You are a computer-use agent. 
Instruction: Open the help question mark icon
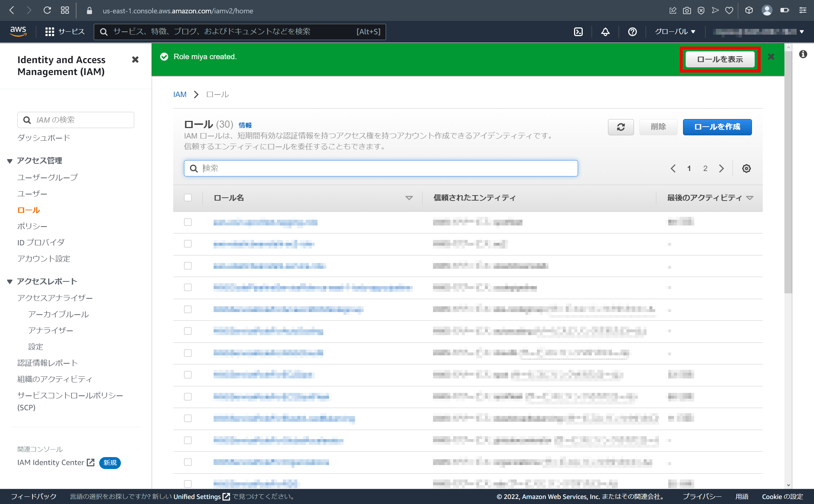click(632, 32)
